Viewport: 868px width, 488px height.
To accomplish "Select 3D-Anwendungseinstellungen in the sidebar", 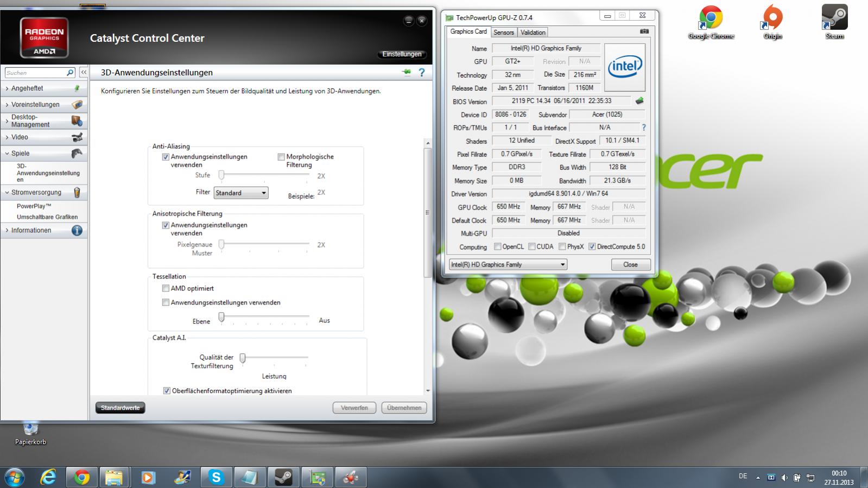I will [x=48, y=173].
